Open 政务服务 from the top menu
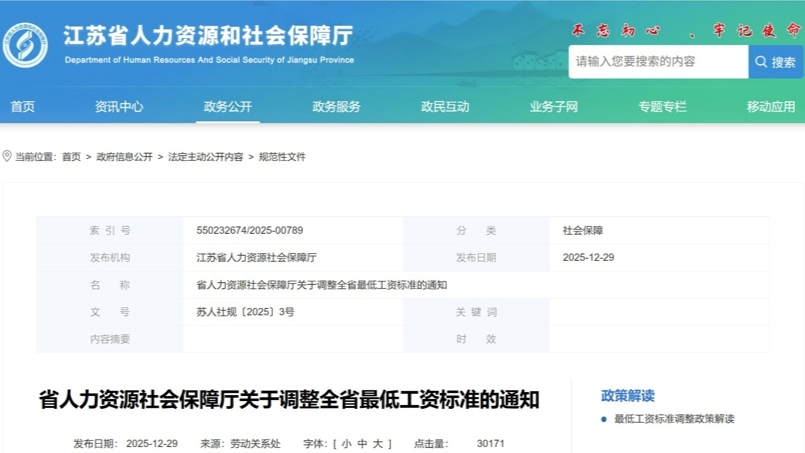Viewport: 805px width, 453px height. pos(336,107)
